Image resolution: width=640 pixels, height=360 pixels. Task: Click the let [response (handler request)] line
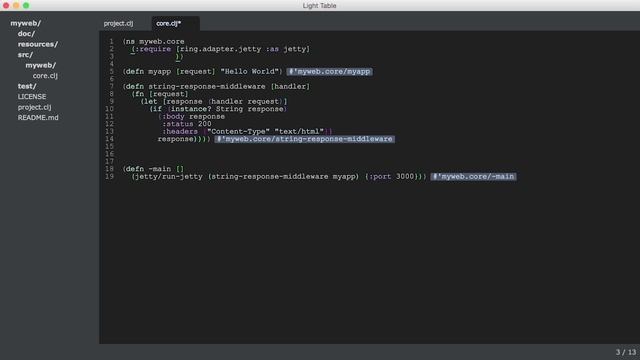pos(214,102)
